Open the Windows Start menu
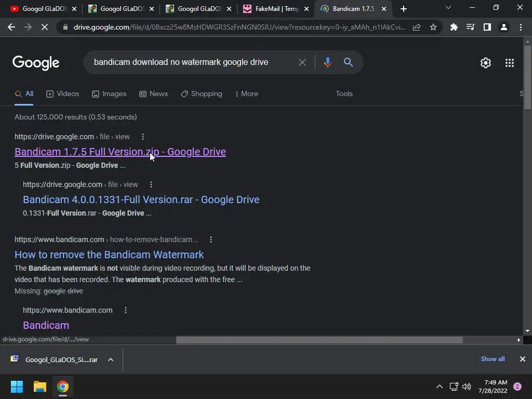 point(17,387)
